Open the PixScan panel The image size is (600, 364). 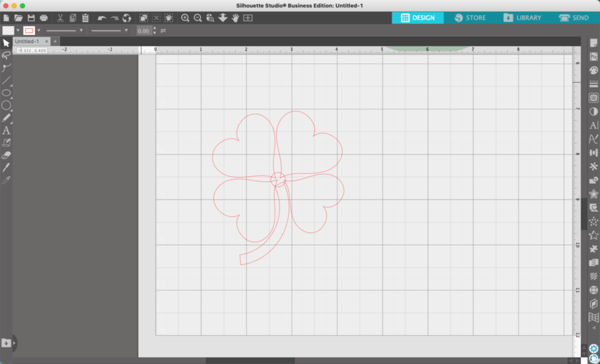click(594, 57)
